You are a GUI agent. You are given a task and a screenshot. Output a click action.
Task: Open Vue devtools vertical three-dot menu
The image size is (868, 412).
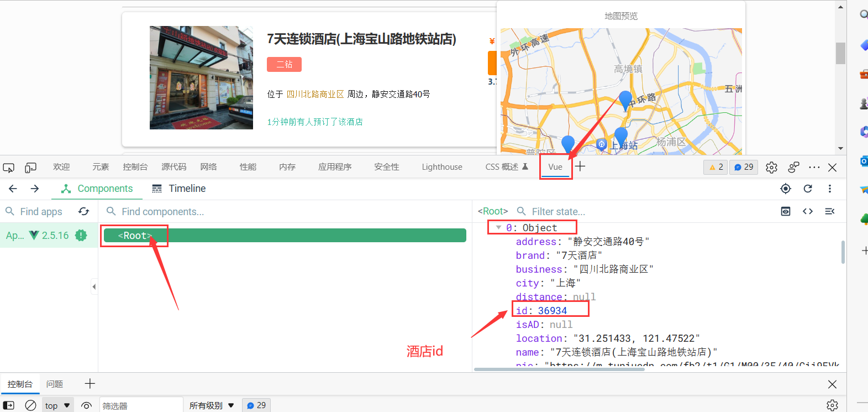830,189
